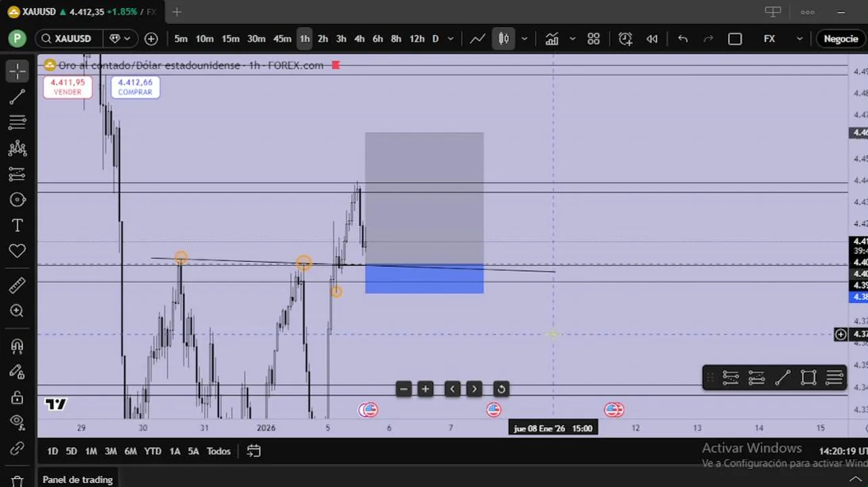
Task: Create a new alert with clock icon
Action: click(x=625, y=39)
